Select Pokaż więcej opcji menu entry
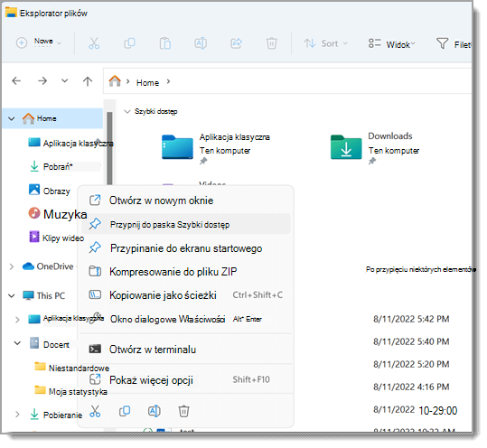This screenshot has width=487, height=448. [186, 380]
